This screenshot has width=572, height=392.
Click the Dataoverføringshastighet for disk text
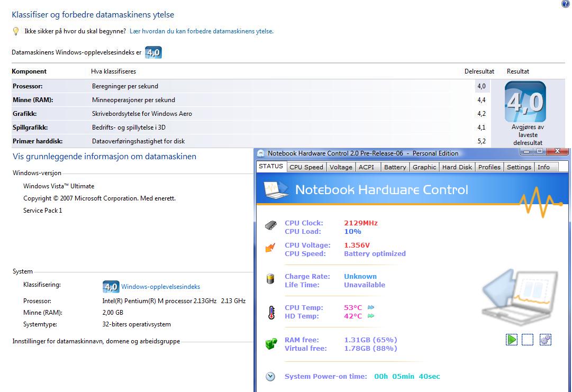pyautogui.click(x=138, y=141)
